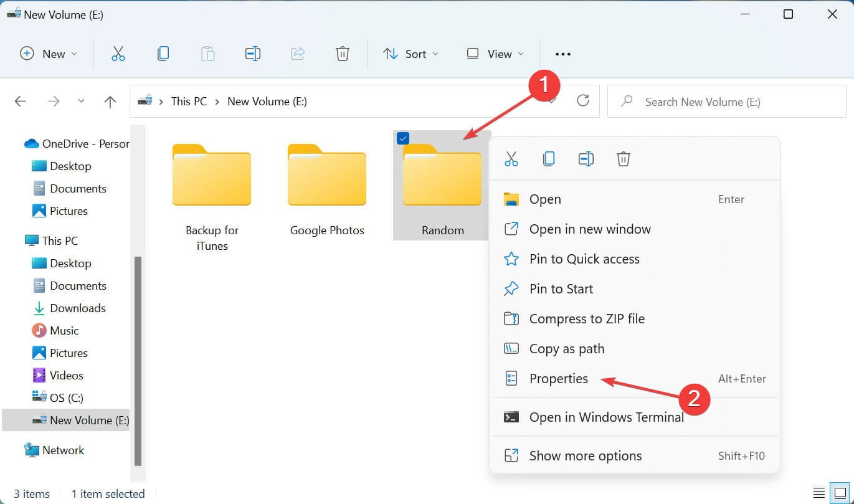Open Videos in the sidebar
Screen dimensions: 854x504
[x=57, y=376]
